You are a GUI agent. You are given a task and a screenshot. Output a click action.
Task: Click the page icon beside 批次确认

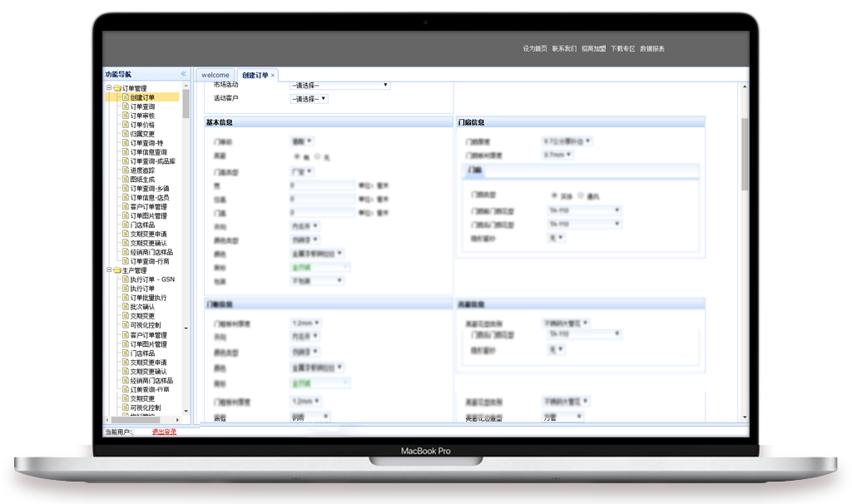[126, 307]
